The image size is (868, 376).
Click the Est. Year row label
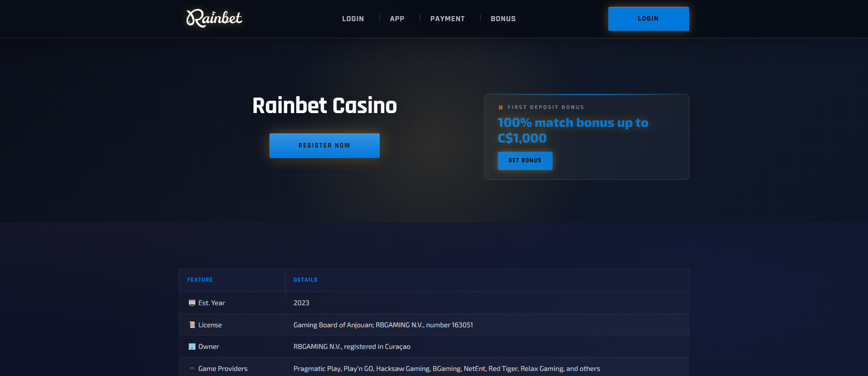pos(211,303)
